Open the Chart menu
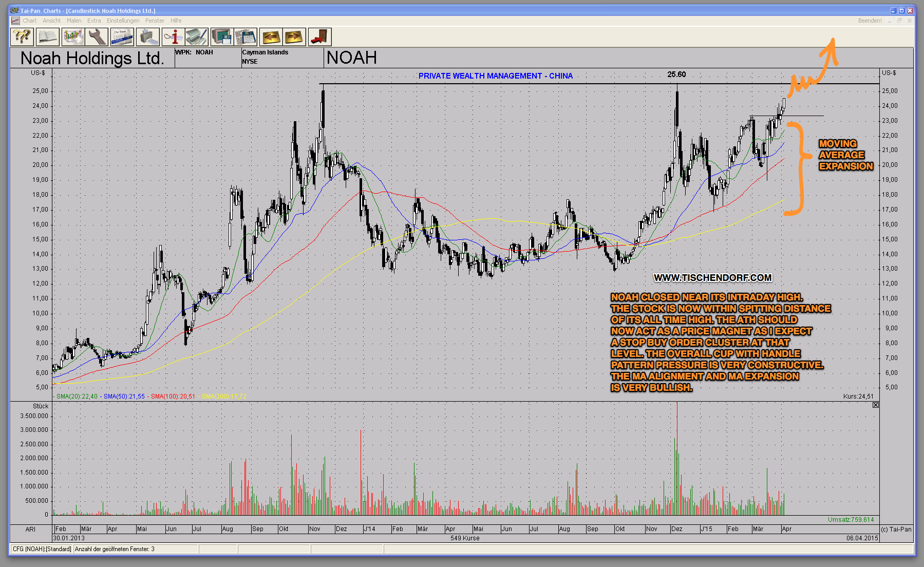 (29, 21)
